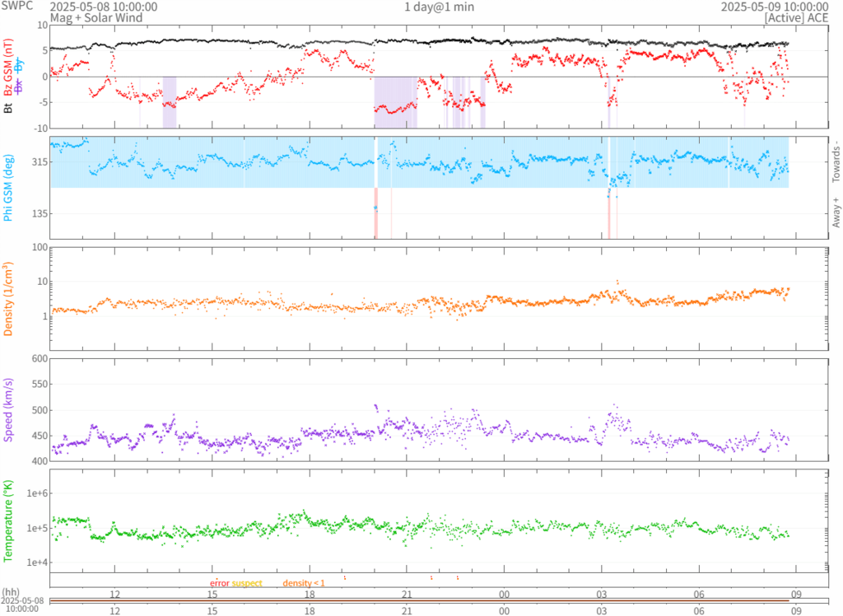Click the yellow 'suspect' legend label

coord(247,583)
